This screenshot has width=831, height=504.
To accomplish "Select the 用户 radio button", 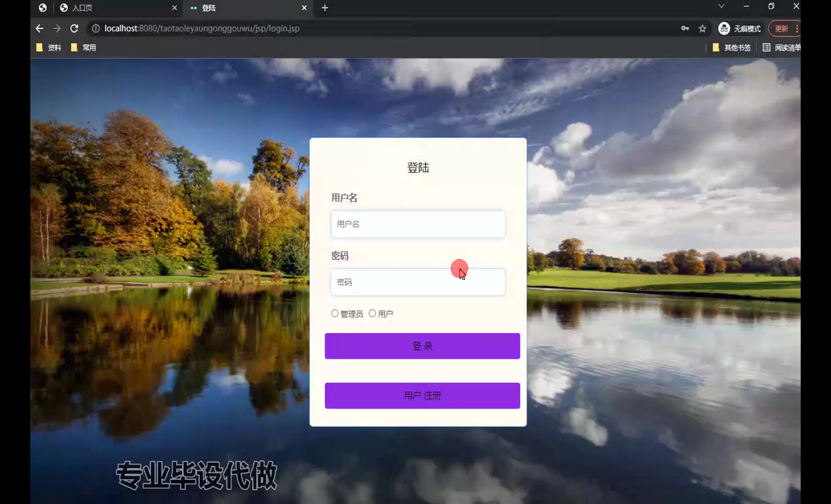I will 372,313.
